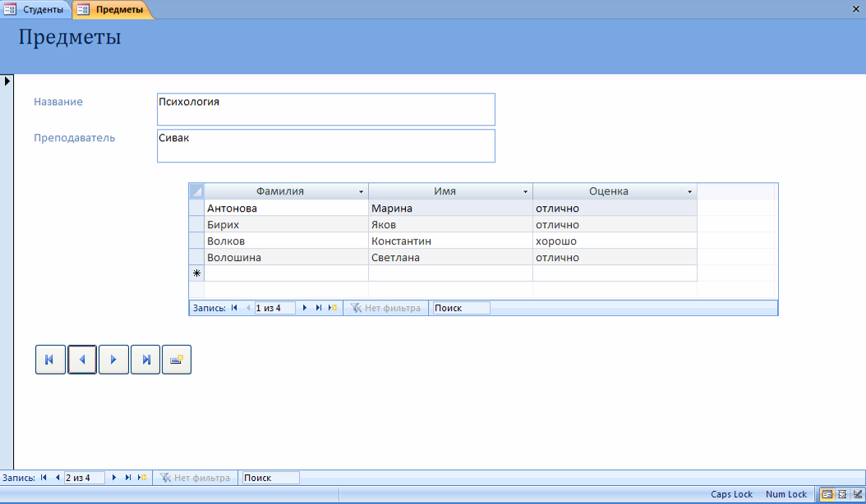This screenshot has height=504, width=866.
Task: Select the row selector for Волков
Action: (x=196, y=241)
